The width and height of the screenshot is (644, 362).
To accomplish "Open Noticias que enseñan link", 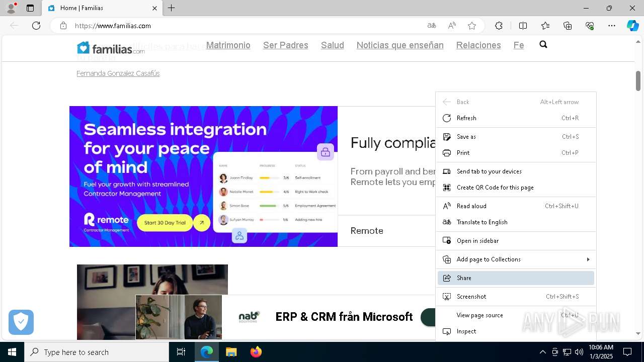I will (400, 45).
